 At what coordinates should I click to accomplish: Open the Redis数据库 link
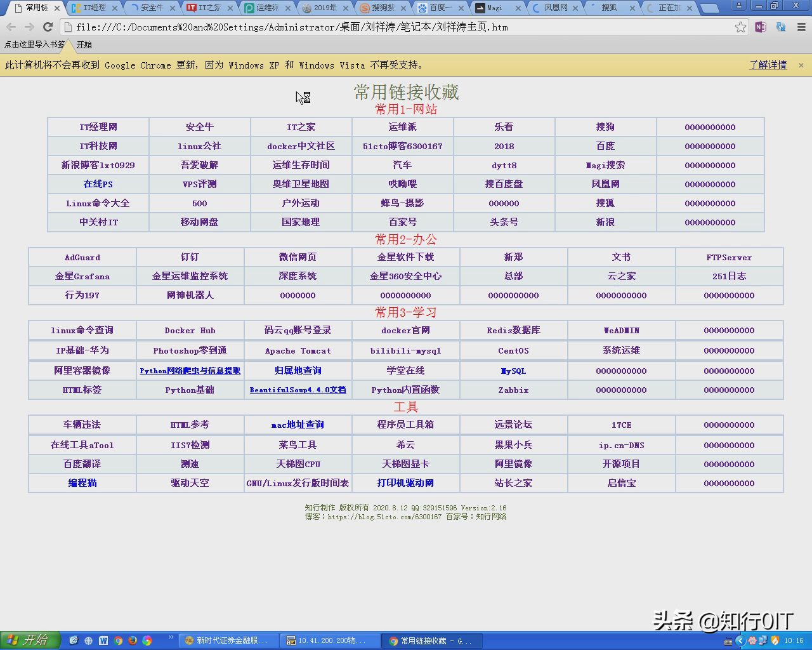tap(514, 330)
